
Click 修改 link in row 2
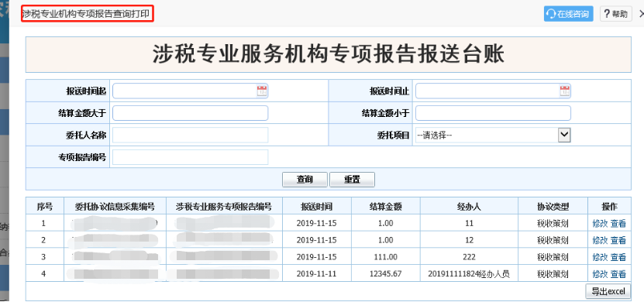[x=600, y=240]
